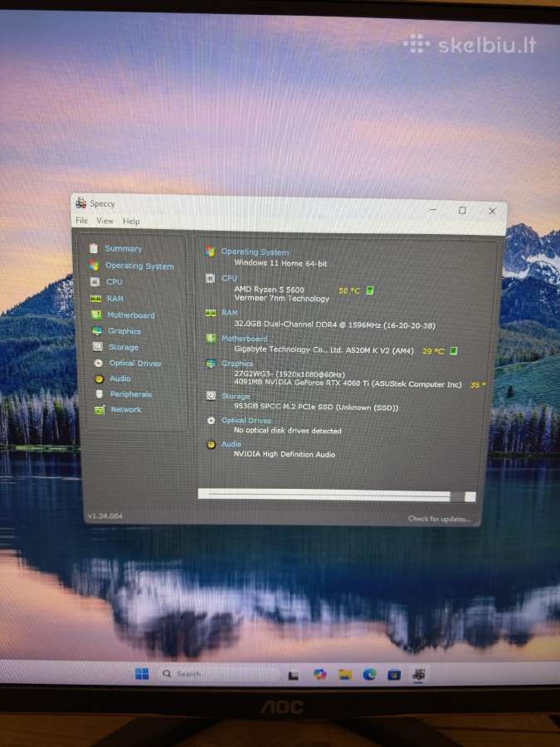
Task: Open the RAM section in sidebar
Action: point(115,299)
